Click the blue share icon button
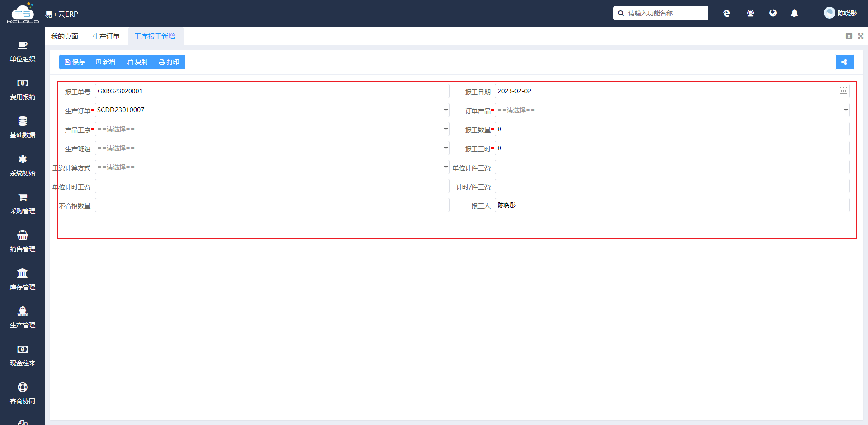The height and width of the screenshot is (425, 868). pyautogui.click(x=844, y=62)
